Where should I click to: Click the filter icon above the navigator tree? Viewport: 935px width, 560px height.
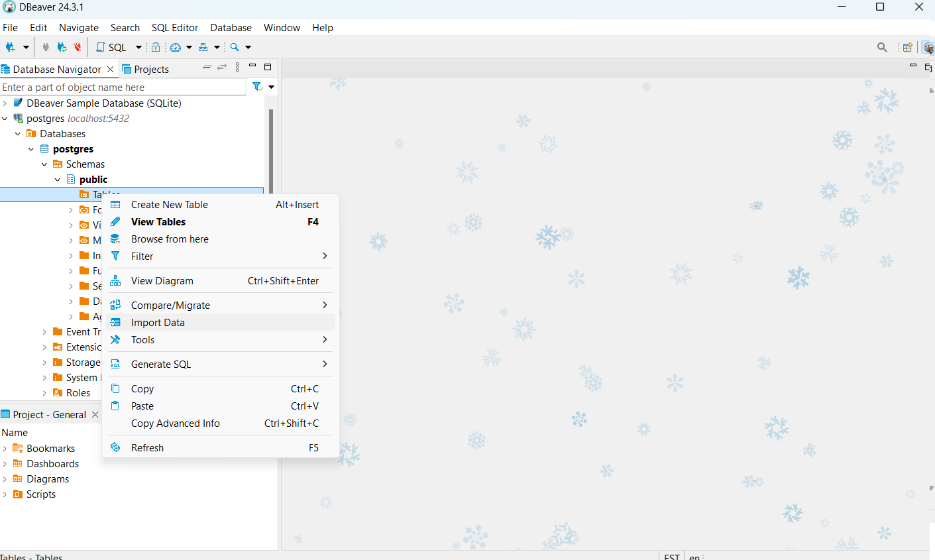tap(256, 86)
